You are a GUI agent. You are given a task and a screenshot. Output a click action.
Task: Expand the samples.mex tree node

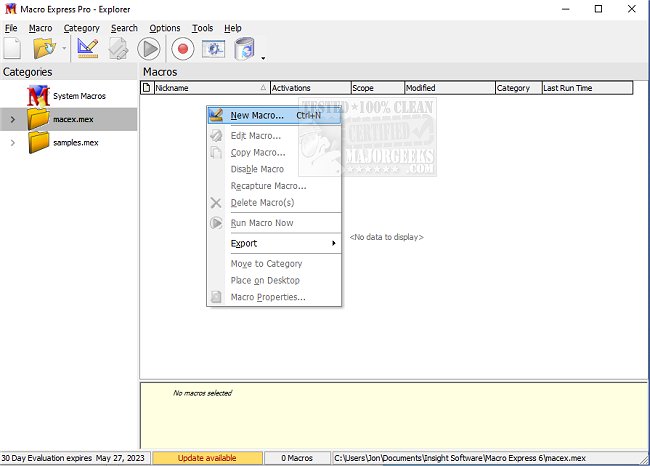pyautogui.click(x=12, y=143)
